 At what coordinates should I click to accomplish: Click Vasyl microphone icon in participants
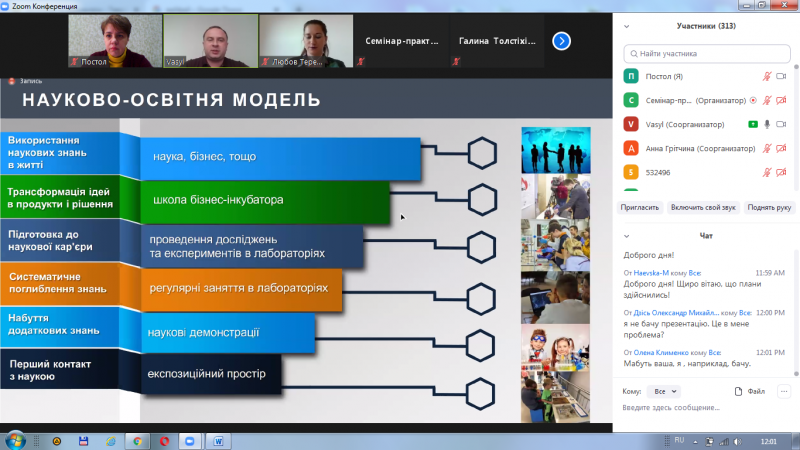click(x=767, y=124)
